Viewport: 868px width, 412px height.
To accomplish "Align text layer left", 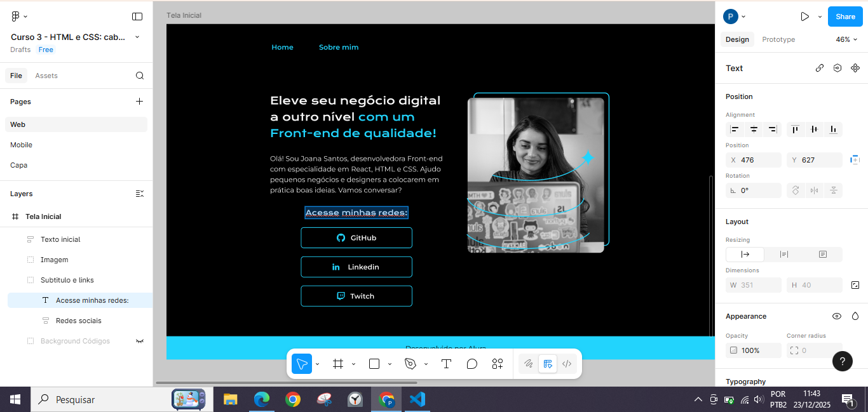I will coord(735,130).
